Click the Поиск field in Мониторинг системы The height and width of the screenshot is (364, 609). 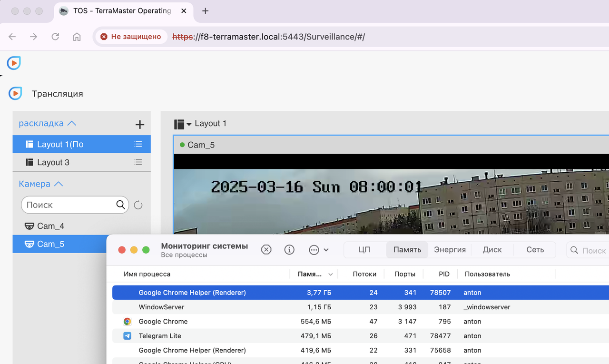click(x=588, y=250)
